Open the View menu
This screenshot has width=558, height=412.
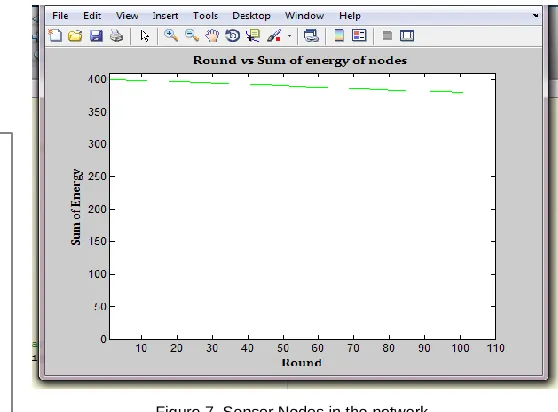(127, 16)
